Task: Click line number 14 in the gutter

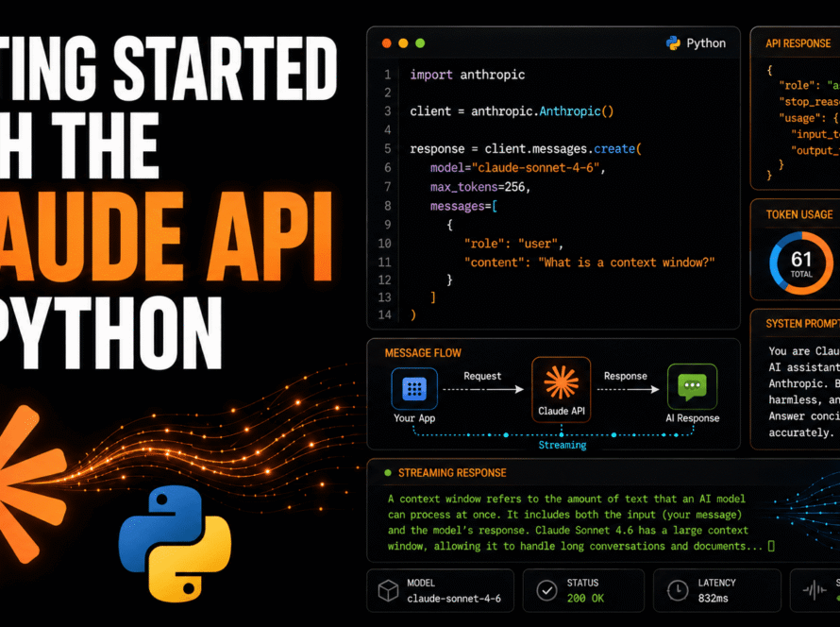Action: pos(385,314)
